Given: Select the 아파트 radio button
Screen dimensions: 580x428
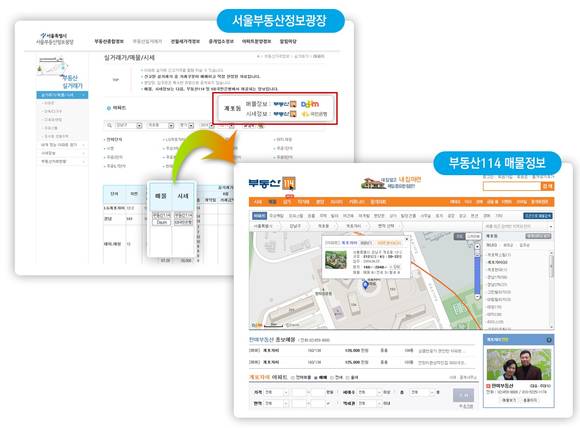Looking at the screenshot, I should pyautogui.click(x=109, y=108).
